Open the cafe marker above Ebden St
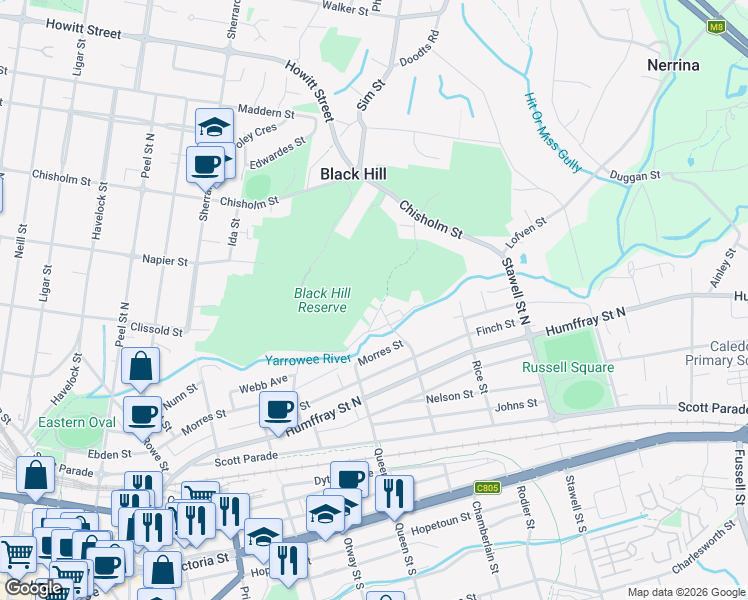748x600 pixels. pos(142,416)
